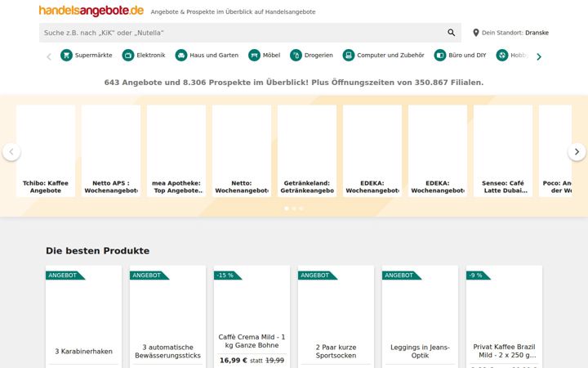Image resolution: width=588 pixels, height=368 pixels.
Task: Open Netto APS Wochenangebote brochure
Action: pos(111,151)
